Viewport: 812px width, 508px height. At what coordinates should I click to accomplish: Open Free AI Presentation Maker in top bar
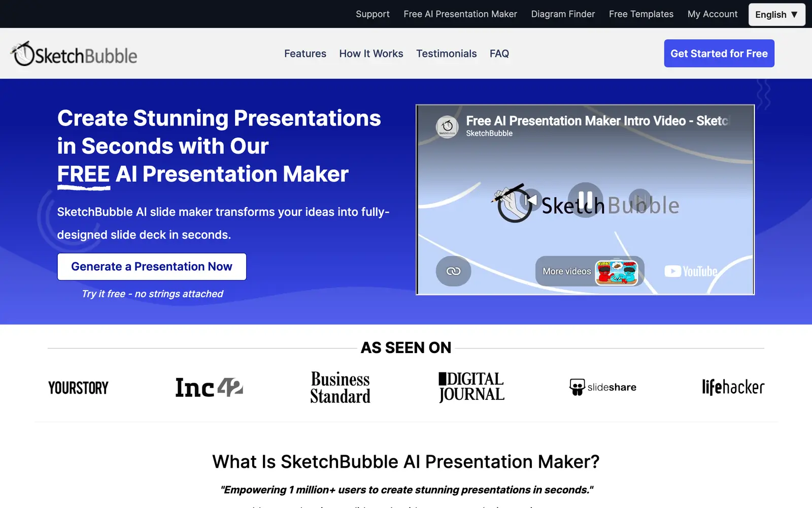[460, 14]
